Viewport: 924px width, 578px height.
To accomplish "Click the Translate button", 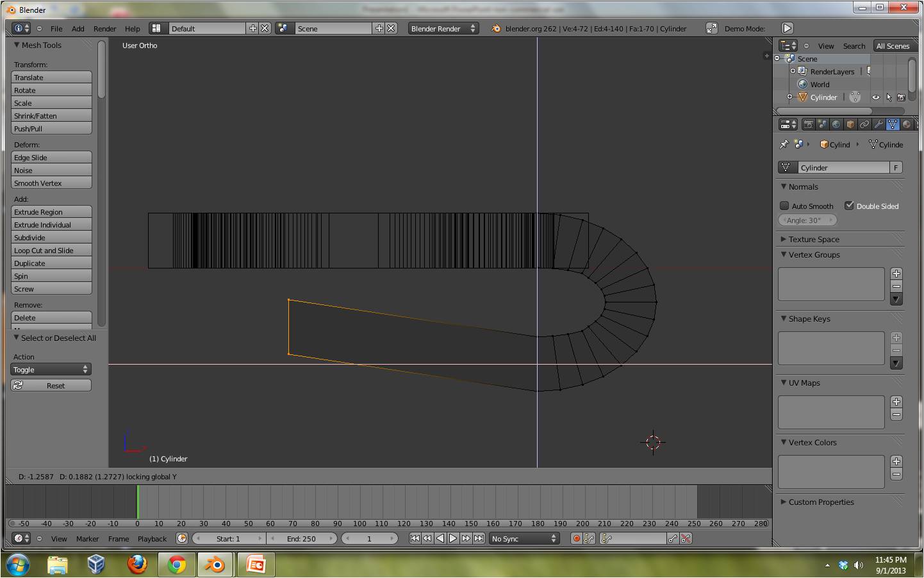I will click(x=51, y=77).
